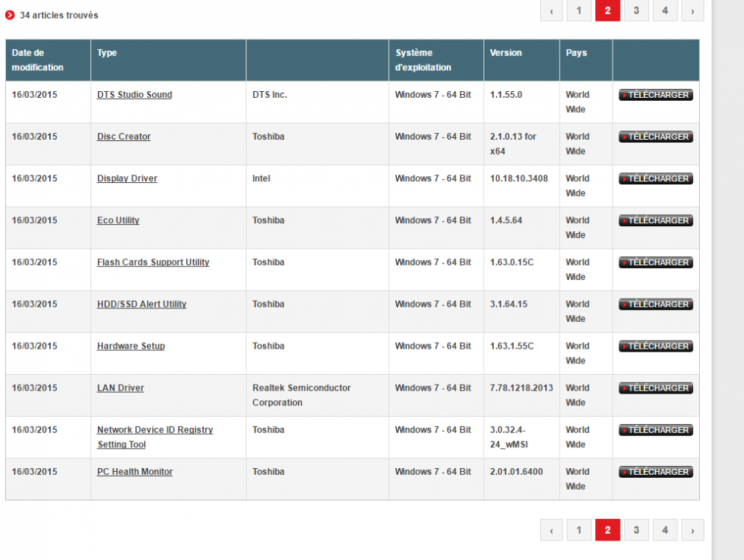The width and height of the screenshot is (744, 560).
Task: Download Network Device ID Registry tool
Action: [x=656, y=430]
